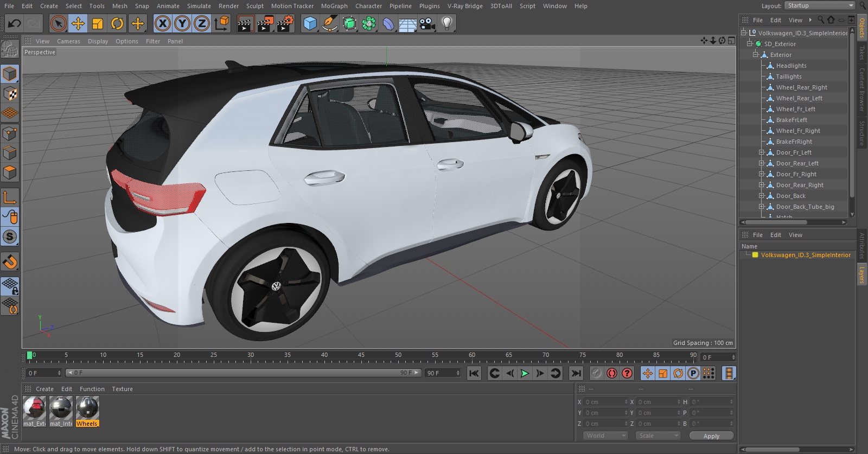Select Points mode icon
Viewport: 868px width, 454px height.
tap(10, 133)
